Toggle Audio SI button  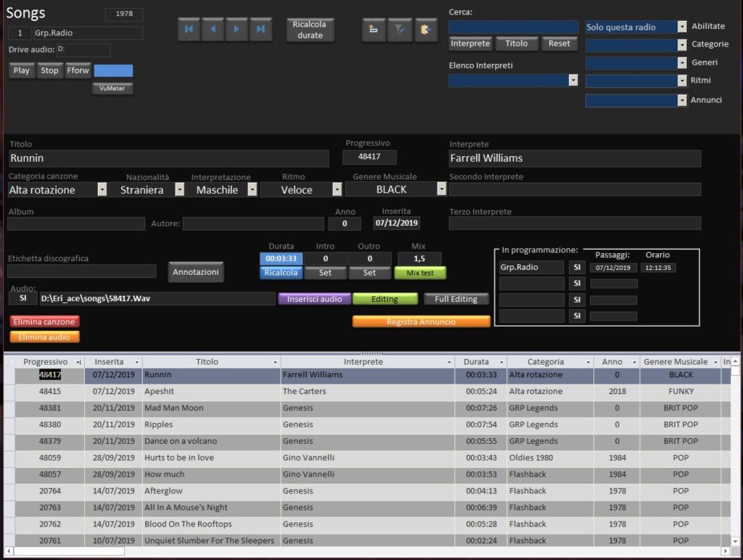22,298
